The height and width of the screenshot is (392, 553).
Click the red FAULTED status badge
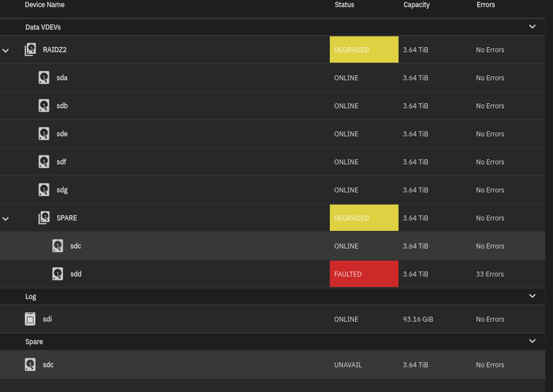pyautogui.click(x=364, y=274)
